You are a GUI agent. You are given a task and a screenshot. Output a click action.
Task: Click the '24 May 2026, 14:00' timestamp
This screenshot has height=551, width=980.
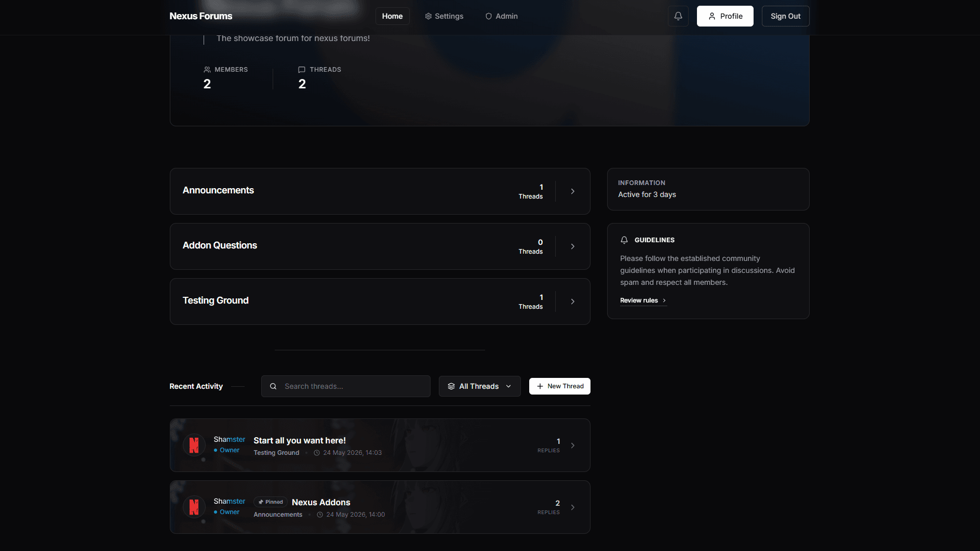tap(355, 515)
